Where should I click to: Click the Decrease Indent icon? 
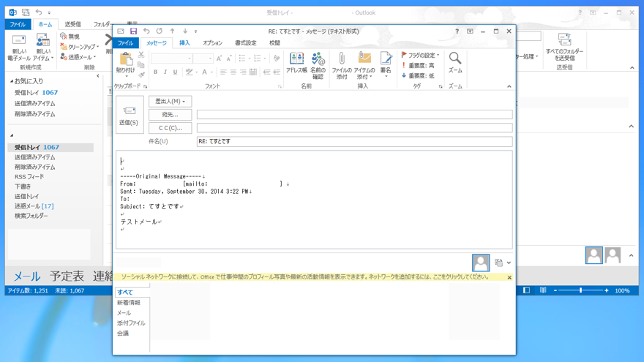pyautogui.click(x=266, y=72)
